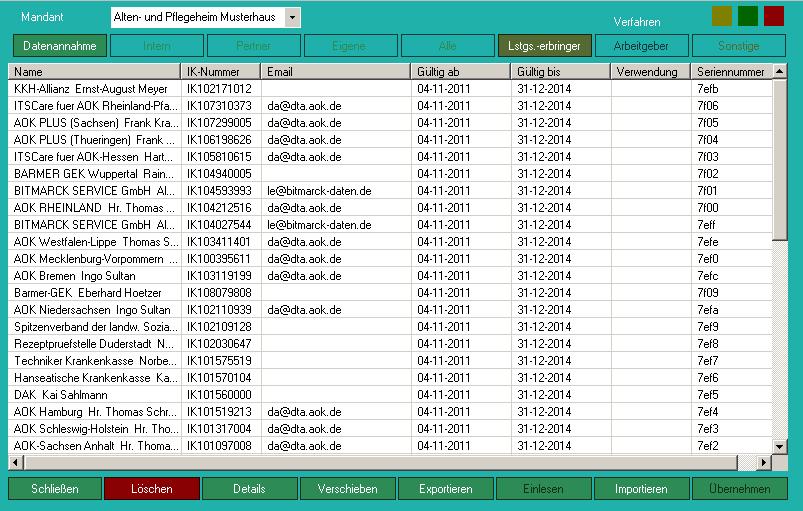Click the Verschieben button

348,489
